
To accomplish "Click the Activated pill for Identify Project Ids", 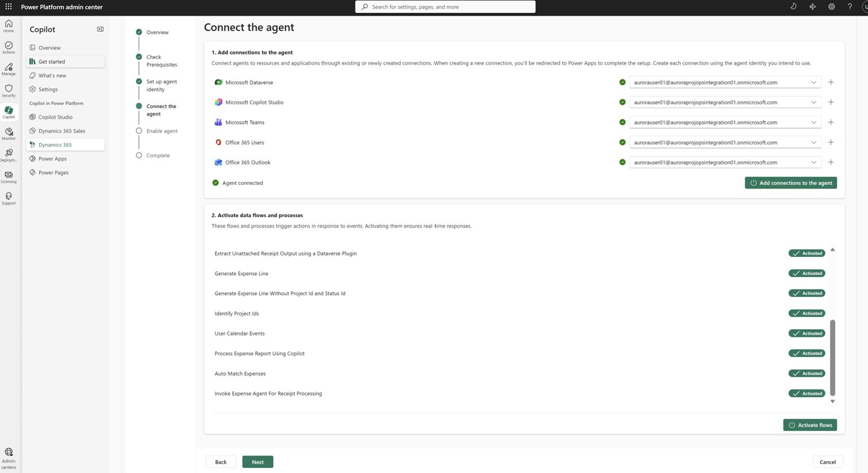I will click(x=806, y=313).
